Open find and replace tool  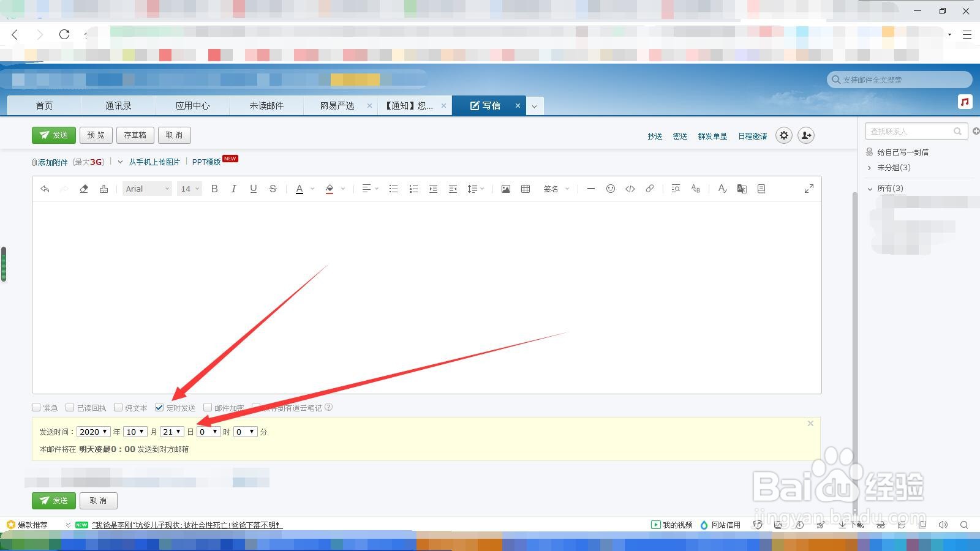(x=676, y=189)
